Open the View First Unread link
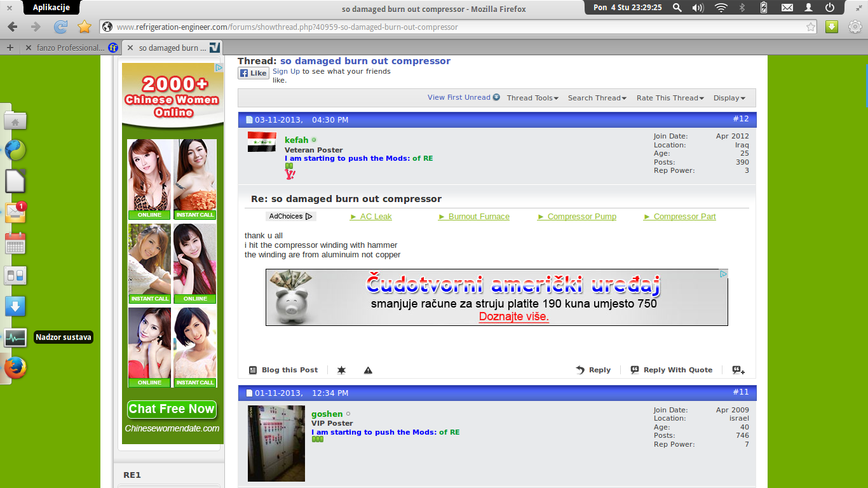The width and height of the screenshot is (868, 488). pos(463,98)
